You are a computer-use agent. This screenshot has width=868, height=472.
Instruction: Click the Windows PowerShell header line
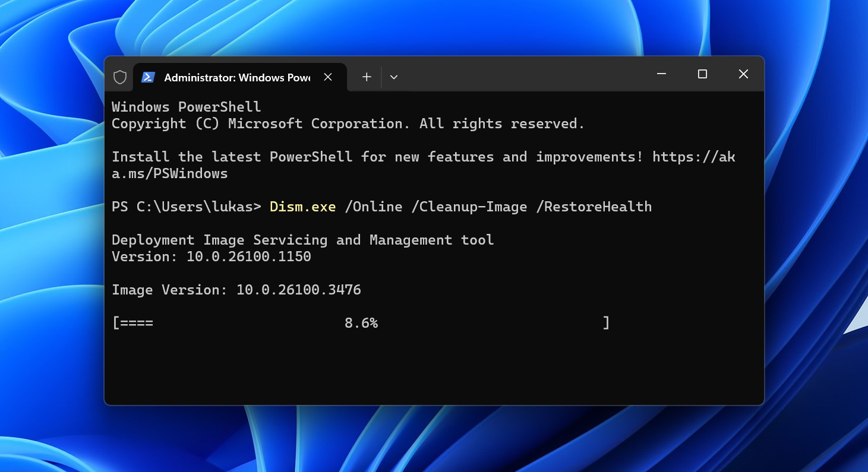point(187,107)
